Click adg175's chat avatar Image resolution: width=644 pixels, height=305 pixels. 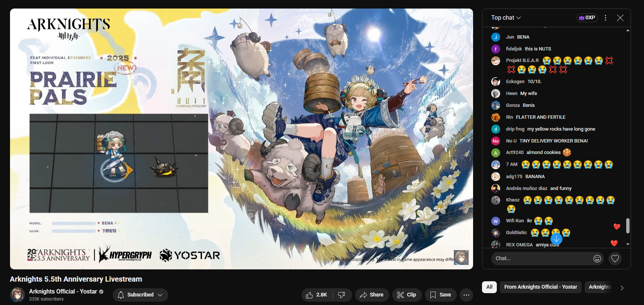coord(496,177)
